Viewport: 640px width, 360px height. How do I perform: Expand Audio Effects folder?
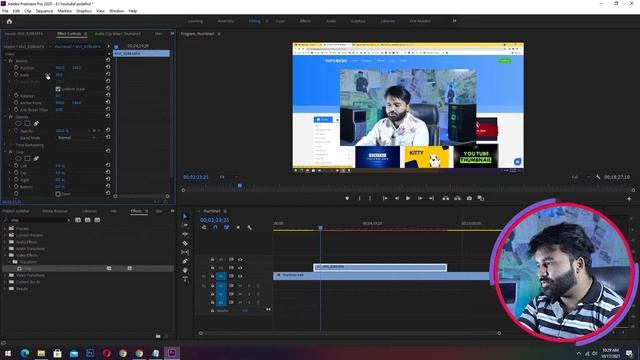(6, 242)
